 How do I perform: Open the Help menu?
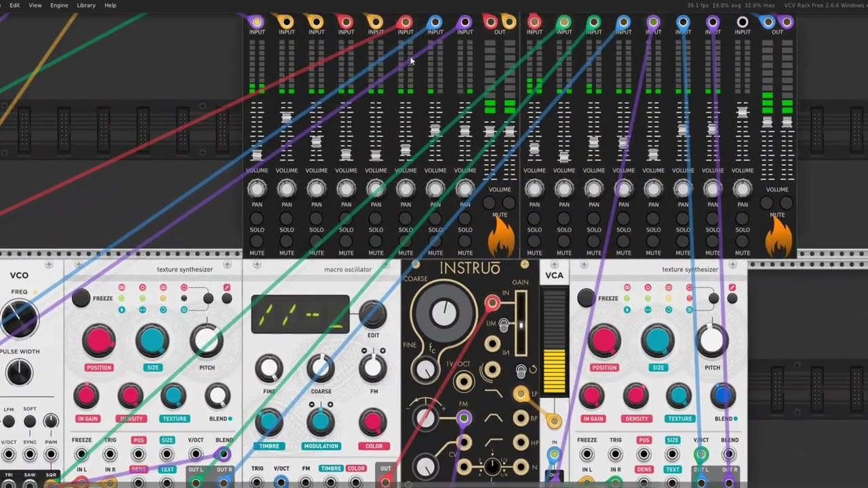coord(111,5)
